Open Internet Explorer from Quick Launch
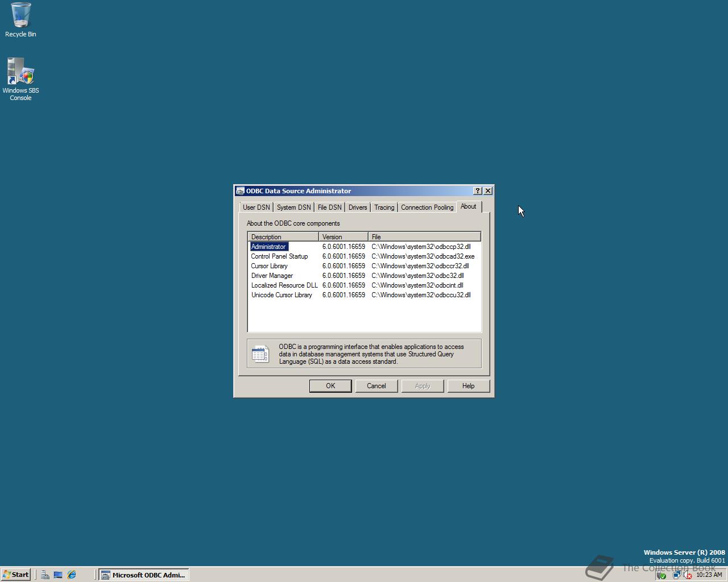 pyautogui.click(x=72, y=575)
